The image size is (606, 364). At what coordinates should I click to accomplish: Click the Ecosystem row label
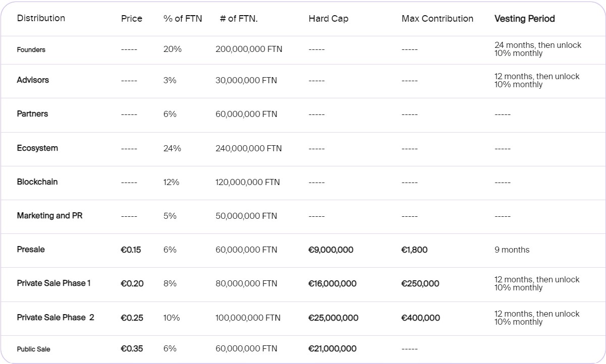point(37,148)
